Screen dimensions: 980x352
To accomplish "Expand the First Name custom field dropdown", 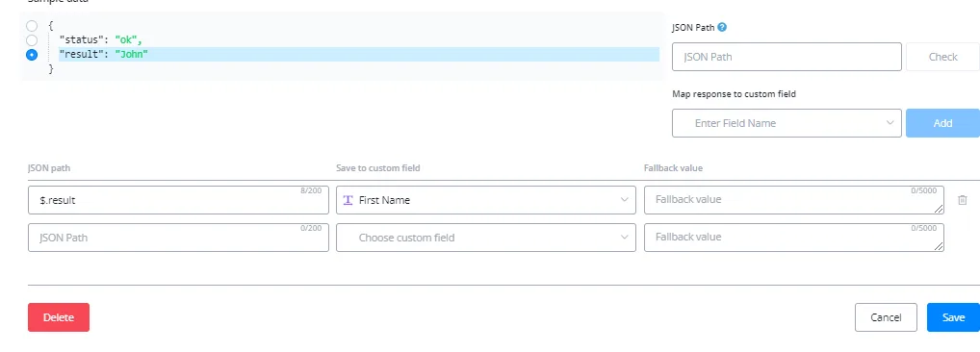I will [486, 200].
